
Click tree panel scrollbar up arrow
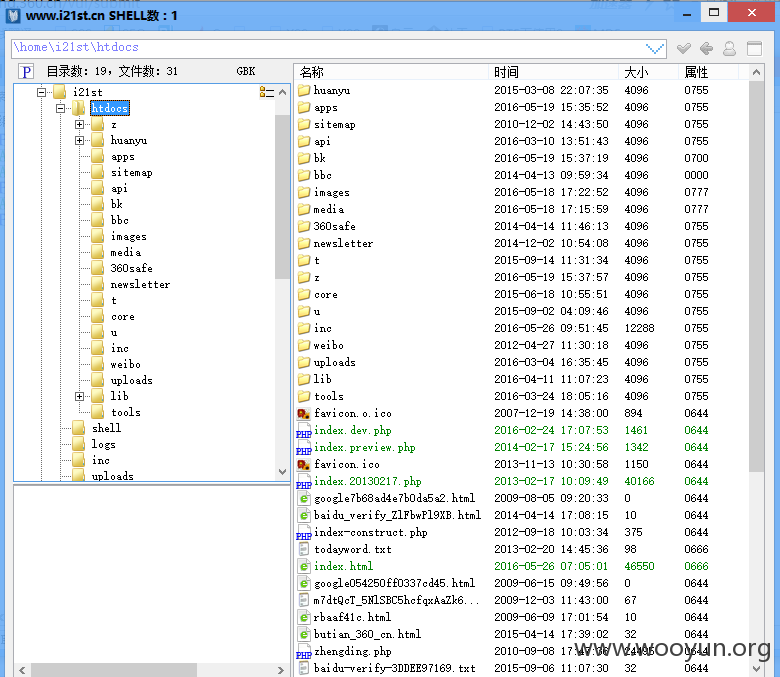coord(283,92)
